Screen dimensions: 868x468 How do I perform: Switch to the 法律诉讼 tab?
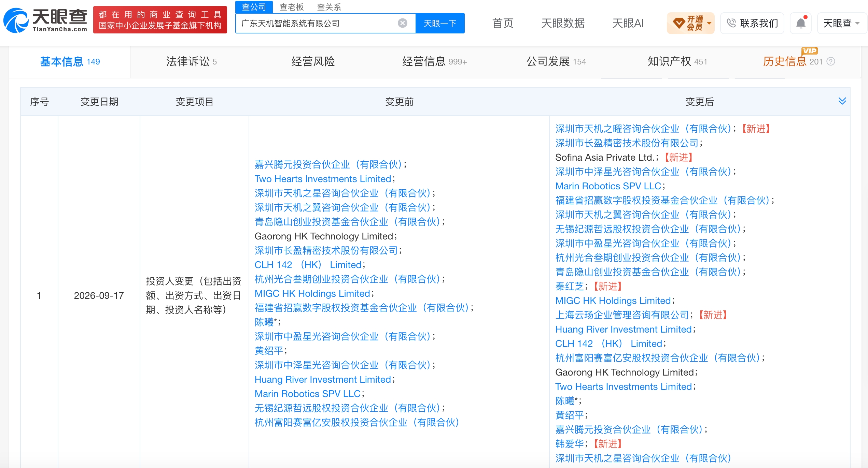coord(192,62)
